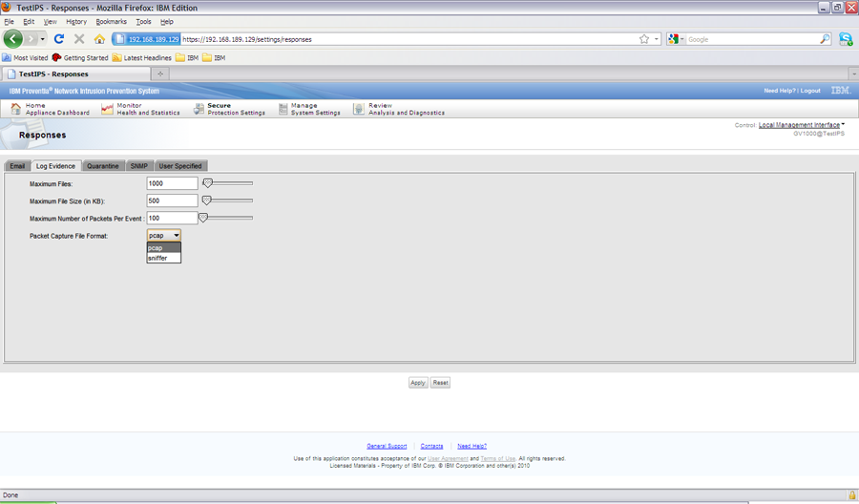Open the Edit menu
This screenshot has width=859, height=504.
tap(29, 21)
